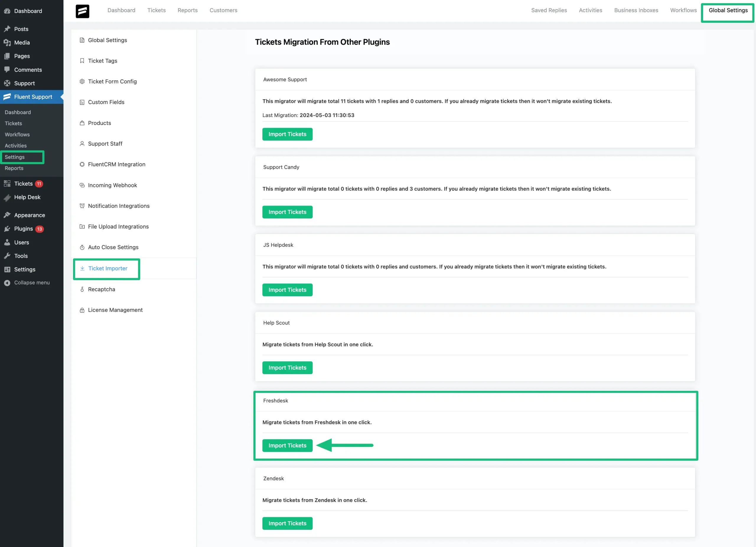Click the Custom Fields list icon

82,102
